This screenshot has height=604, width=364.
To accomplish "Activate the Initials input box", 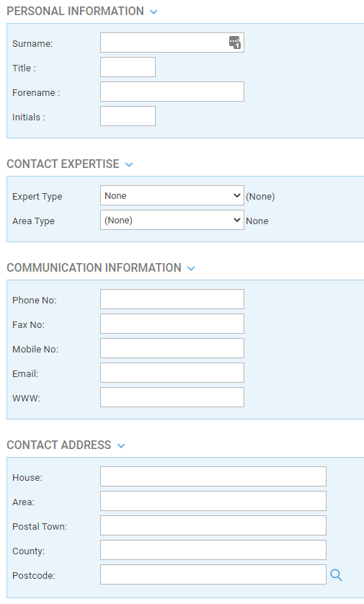I will (128, 116).
